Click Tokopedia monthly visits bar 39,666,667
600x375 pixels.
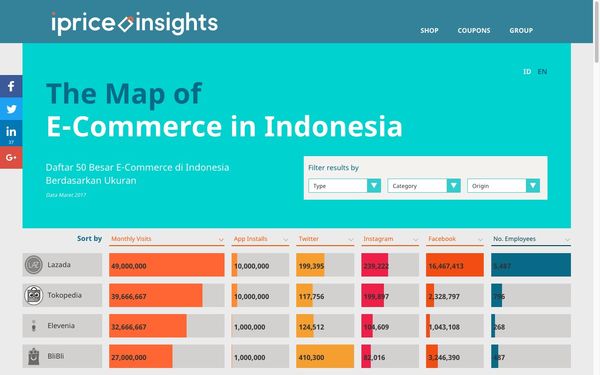click(x=156, y=295)
